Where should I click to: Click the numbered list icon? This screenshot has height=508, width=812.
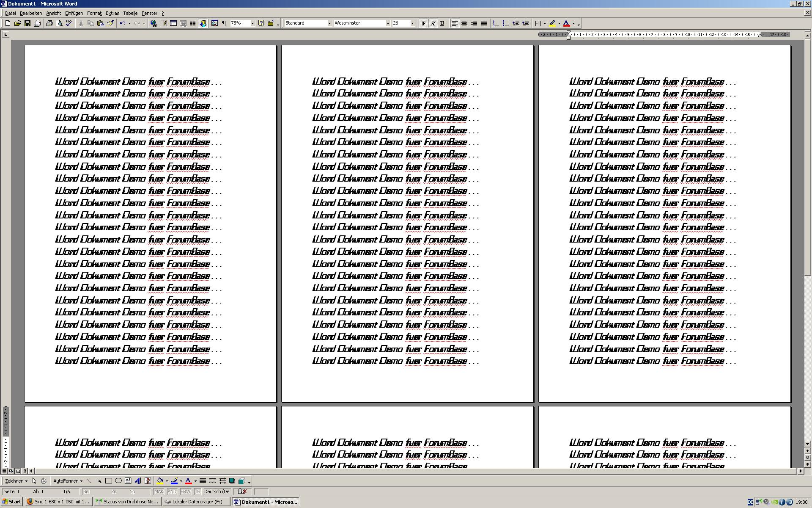click(x=496, y=23)
